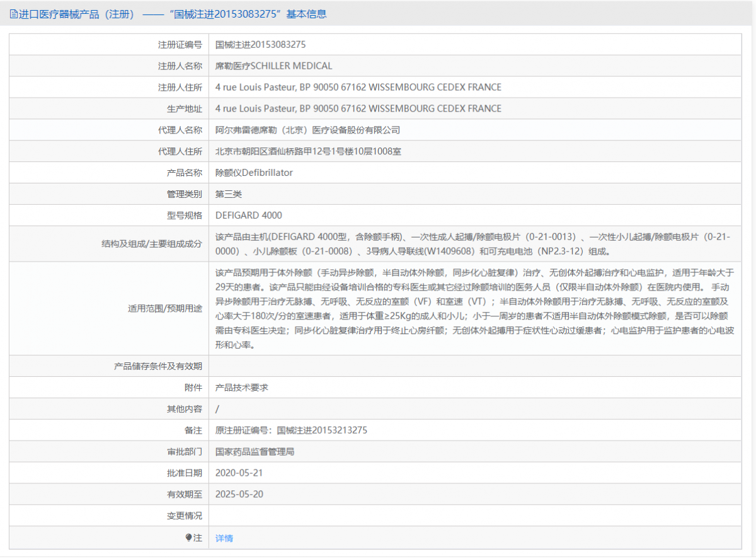Select model DEFIGARD 4000
This screenshot has width=756, height=559.
coord(249,216)
